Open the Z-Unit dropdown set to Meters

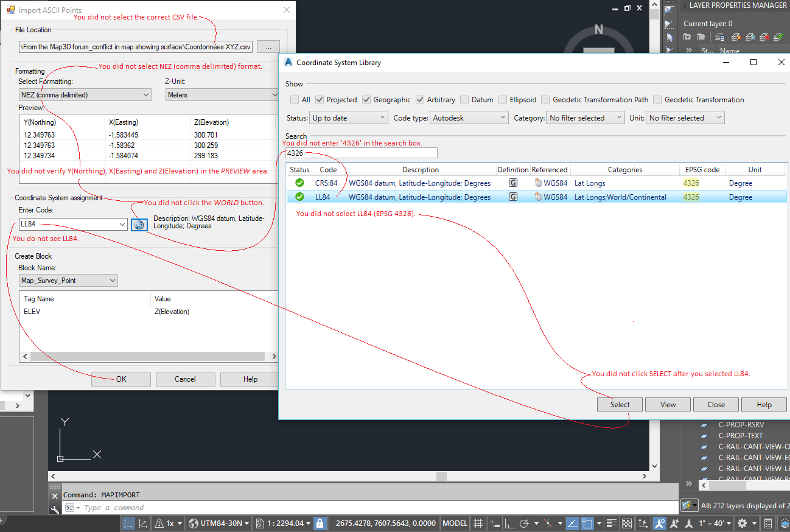tap(222, 94)
